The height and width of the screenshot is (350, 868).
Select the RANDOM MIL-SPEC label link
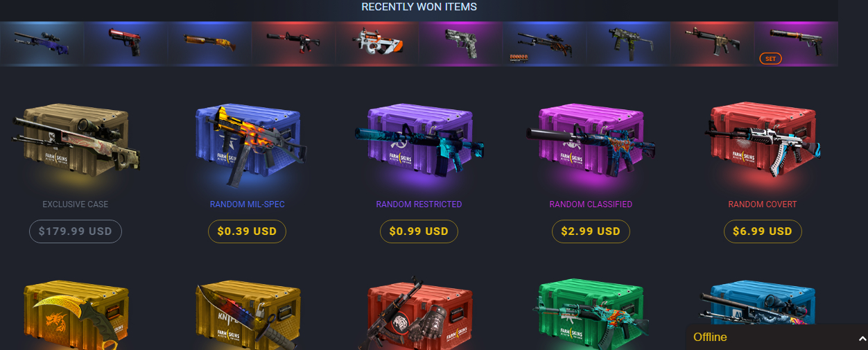(x=247, y=204)
